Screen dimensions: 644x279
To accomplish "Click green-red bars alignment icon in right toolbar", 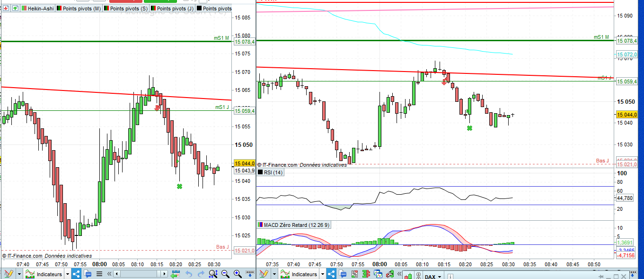I will point(366,274).
